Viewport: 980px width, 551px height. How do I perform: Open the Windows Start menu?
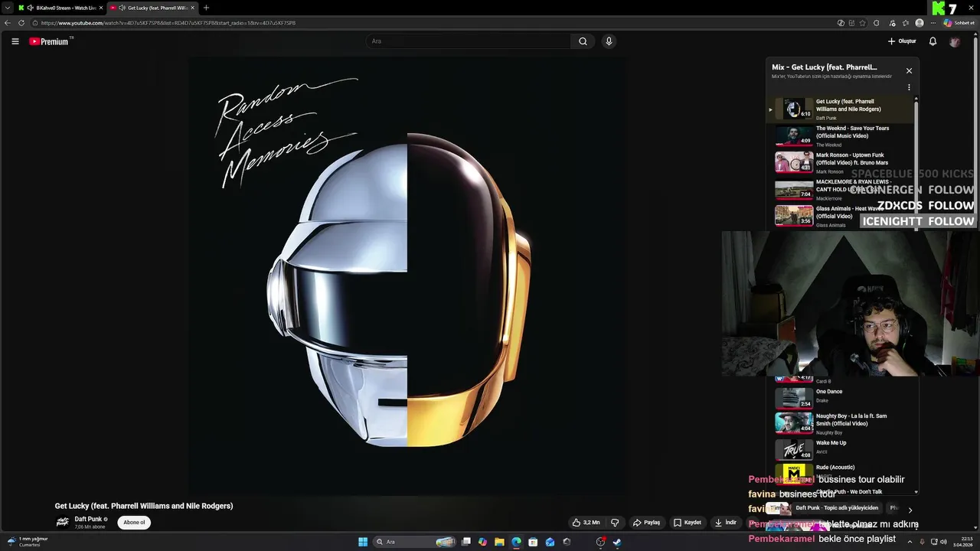pos(363,542)
